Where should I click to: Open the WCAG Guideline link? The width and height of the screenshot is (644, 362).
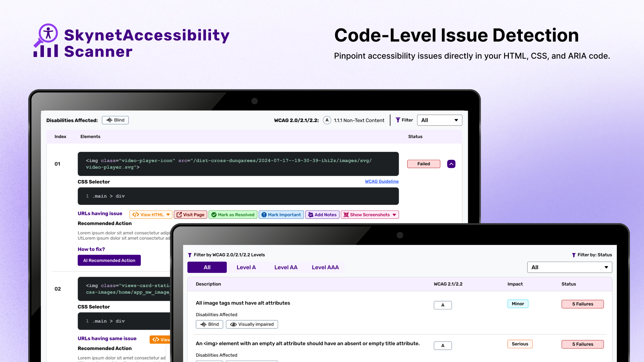point(382,181)
